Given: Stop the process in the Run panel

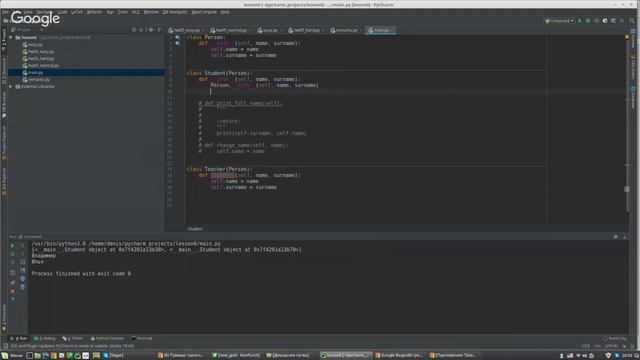Looking at the screenshot, I should point(13,254).
